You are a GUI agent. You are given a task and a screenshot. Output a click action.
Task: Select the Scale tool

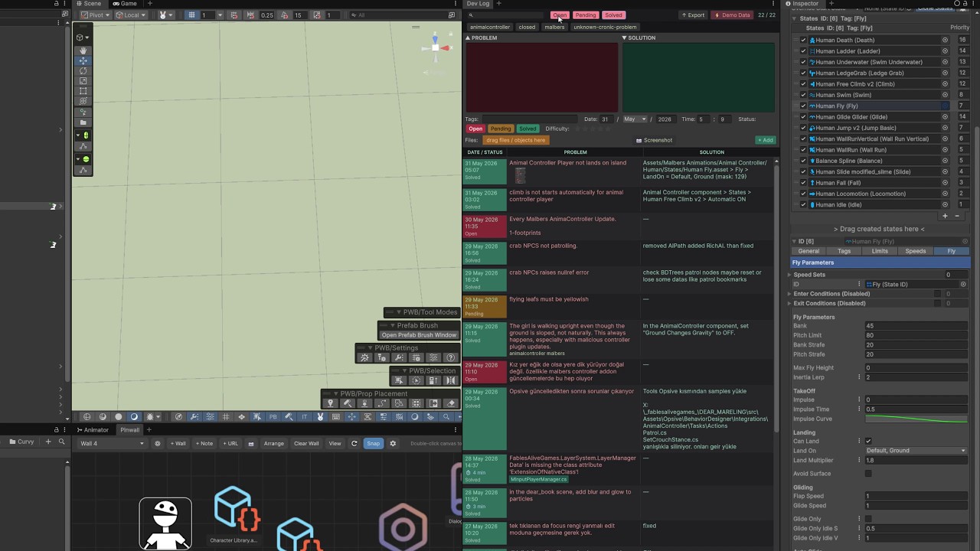83,80
